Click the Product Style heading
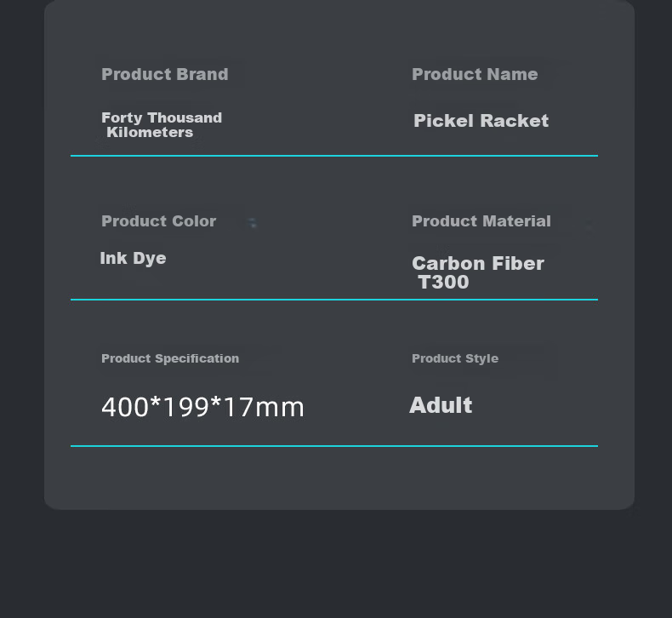This screenshot has width=672, height=618. (455, 358)
